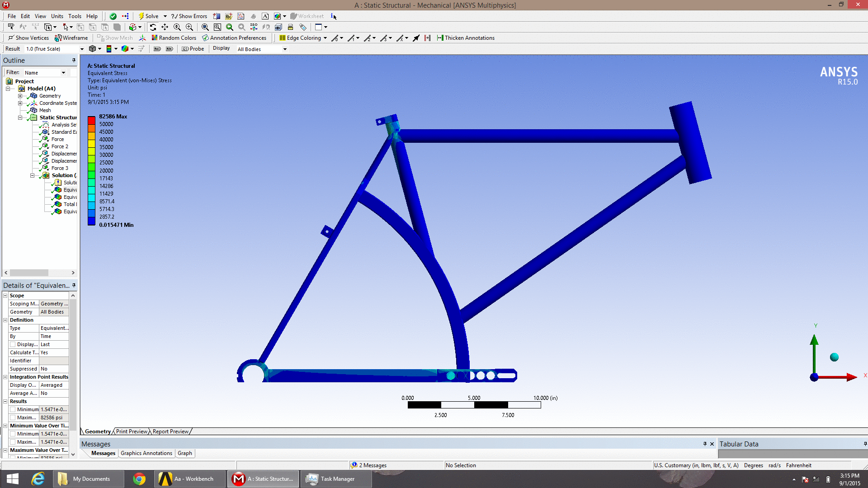This screenshot has height=488, width=868.
Task: Select the Pan tool
Action: tap(165, 27)
